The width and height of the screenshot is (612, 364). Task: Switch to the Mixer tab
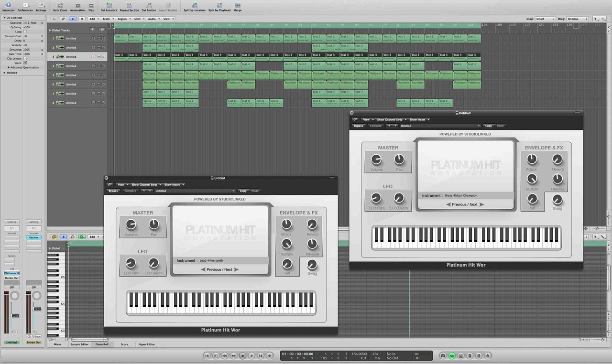tap(57, 344)
